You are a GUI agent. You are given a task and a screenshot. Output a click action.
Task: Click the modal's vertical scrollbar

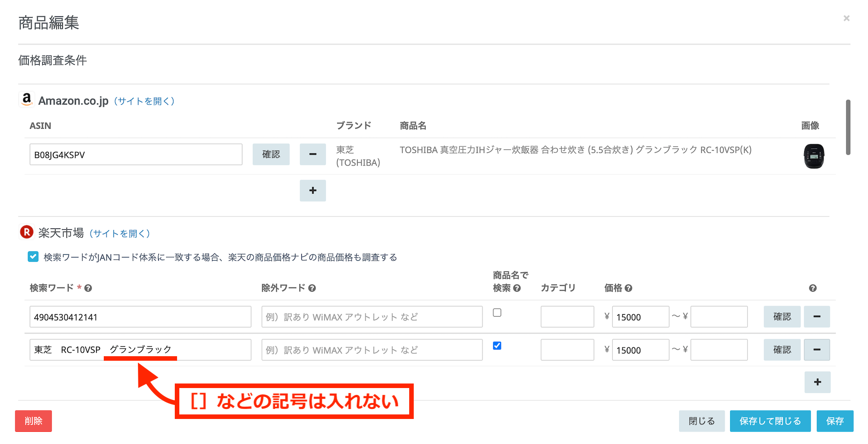(848, 127)
